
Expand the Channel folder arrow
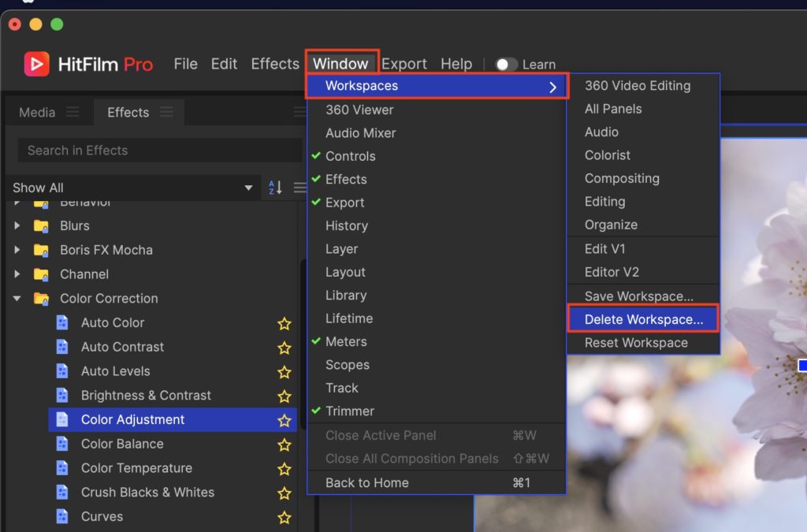pyautogui.click(x=17, y=273)
